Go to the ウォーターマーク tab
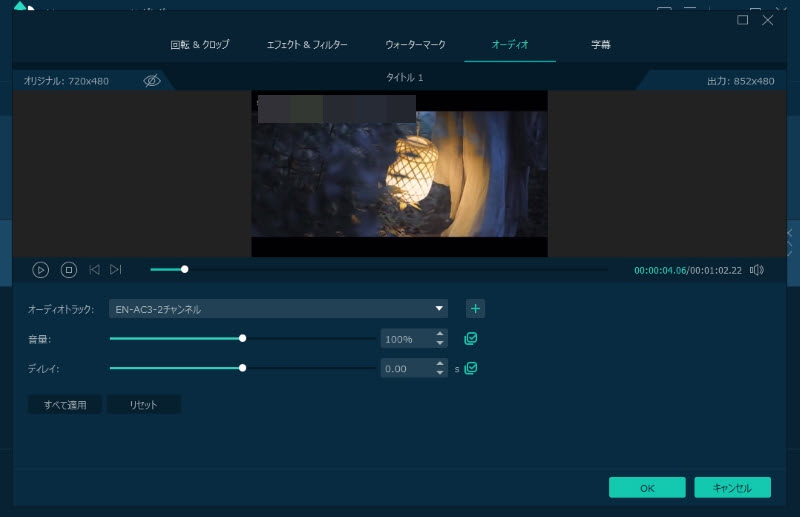This screenshot has width=800, height=517. click(x=415, y=45)
